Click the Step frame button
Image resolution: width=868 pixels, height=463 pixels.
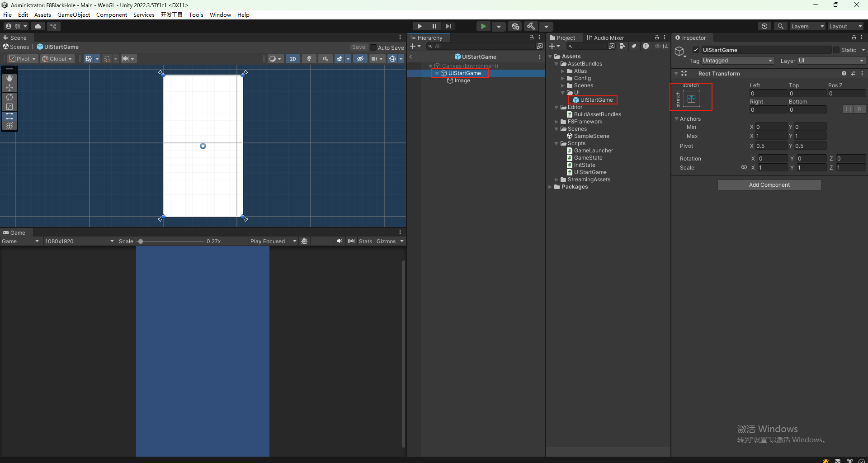point(448,26)
